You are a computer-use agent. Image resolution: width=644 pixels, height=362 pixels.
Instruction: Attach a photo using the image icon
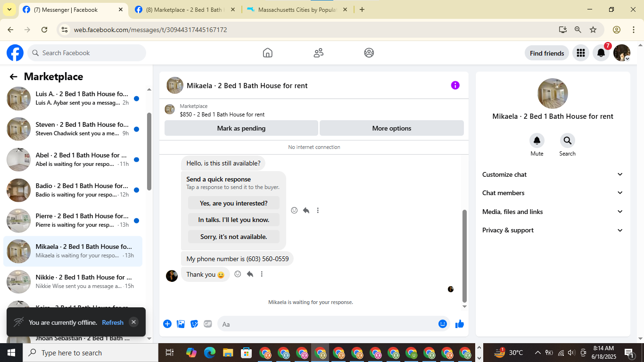(x=181, y=324)
